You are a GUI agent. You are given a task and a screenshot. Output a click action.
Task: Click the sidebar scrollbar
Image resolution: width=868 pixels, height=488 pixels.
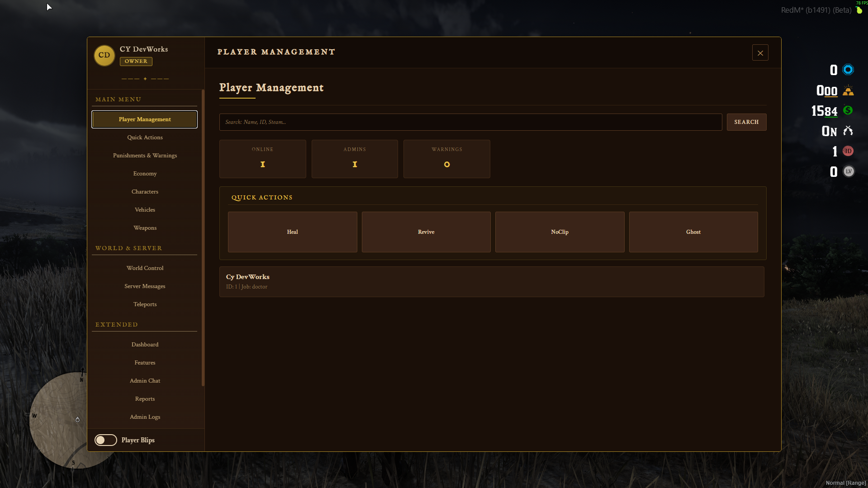203,238
